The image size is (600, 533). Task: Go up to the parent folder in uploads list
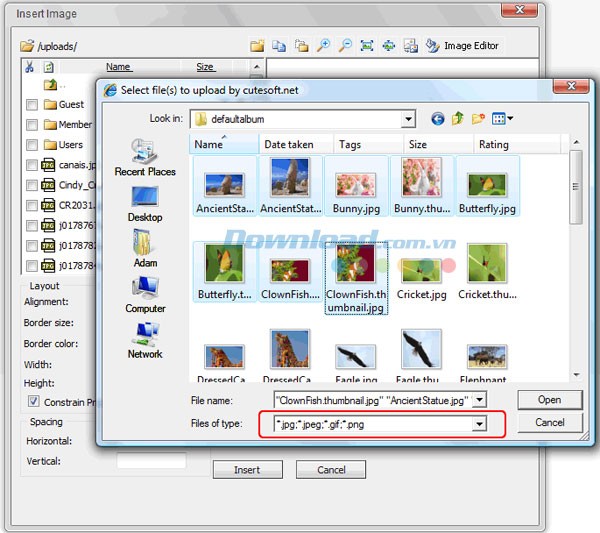[x=51, y=84]
